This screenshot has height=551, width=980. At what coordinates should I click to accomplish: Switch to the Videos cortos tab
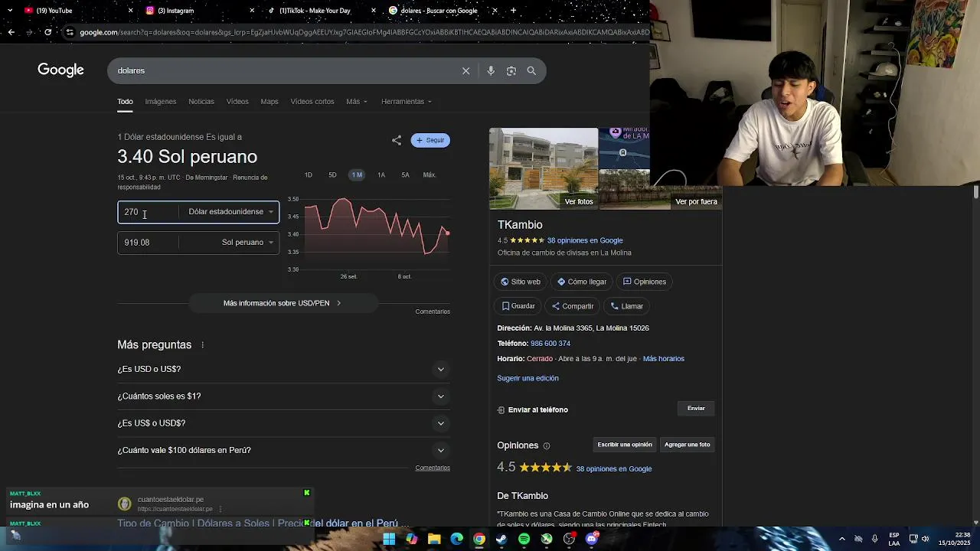(x=312, y=102)
